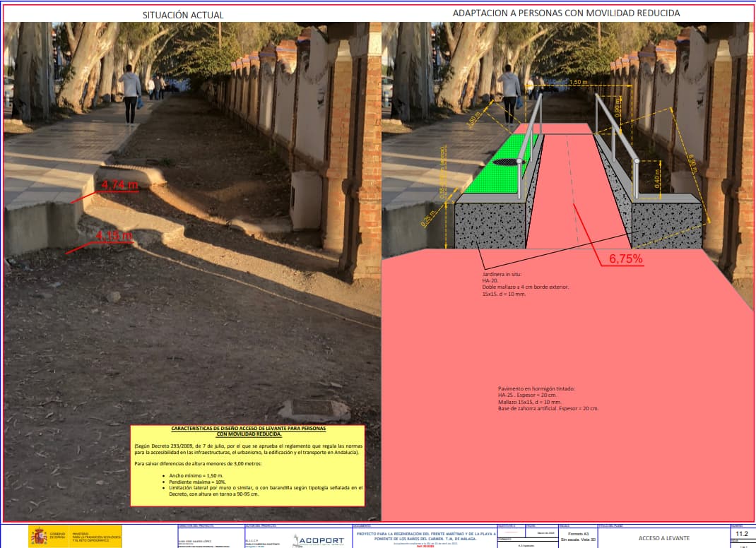
Task: Click the red 4,15 m measurement label
Action: point(114,236)
